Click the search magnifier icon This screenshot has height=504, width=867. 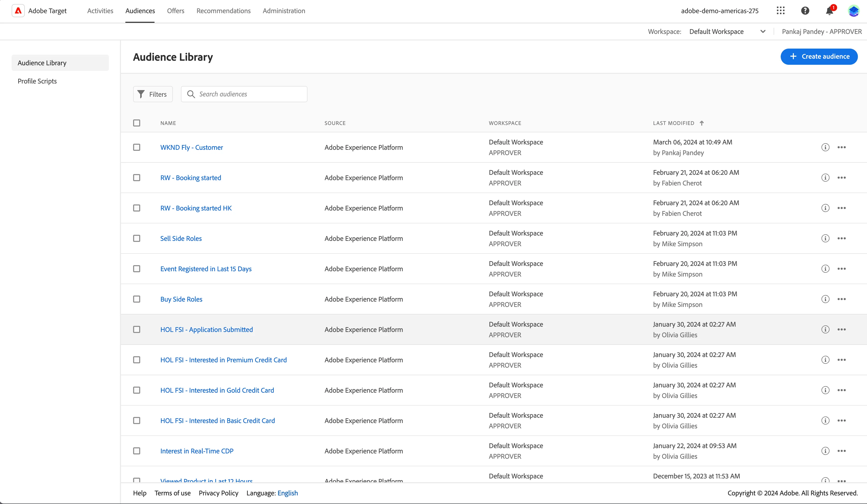point(191,94)
